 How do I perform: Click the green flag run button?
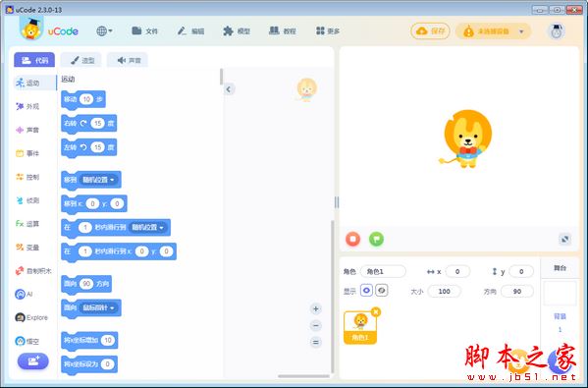(x=376, y=239)
